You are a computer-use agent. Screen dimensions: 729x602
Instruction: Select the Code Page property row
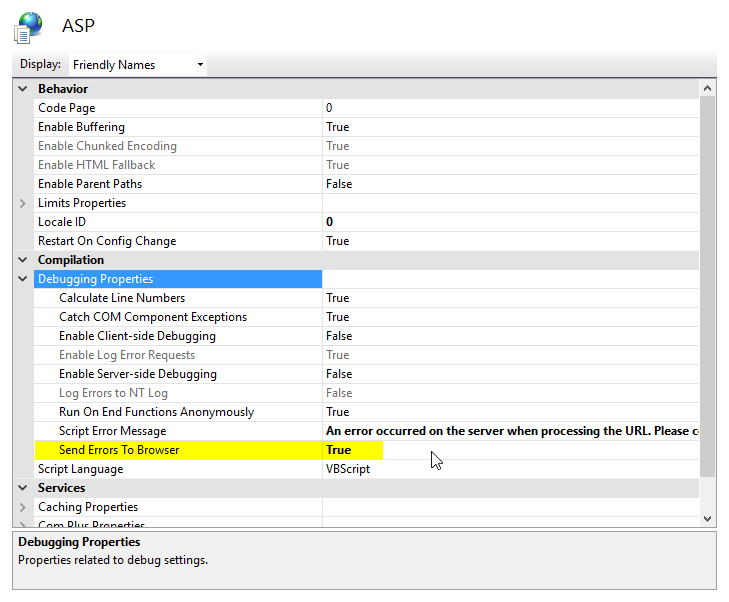(x=66, y=108)
